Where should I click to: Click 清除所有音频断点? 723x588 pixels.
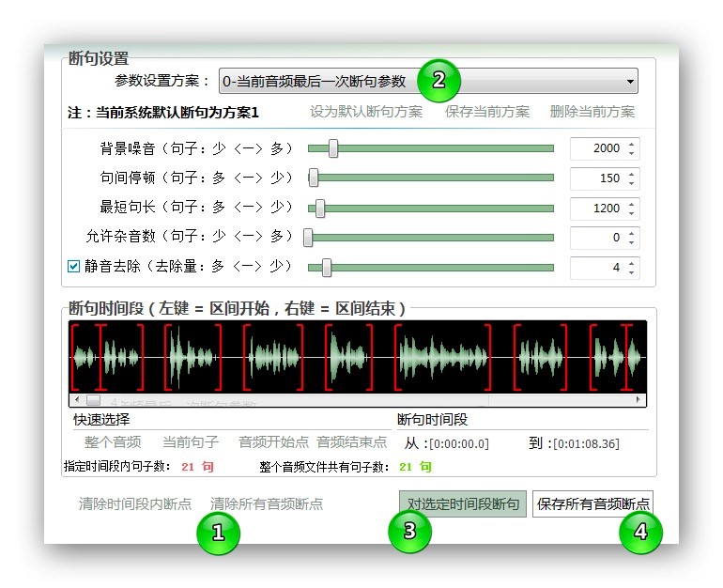coord(267,504)
